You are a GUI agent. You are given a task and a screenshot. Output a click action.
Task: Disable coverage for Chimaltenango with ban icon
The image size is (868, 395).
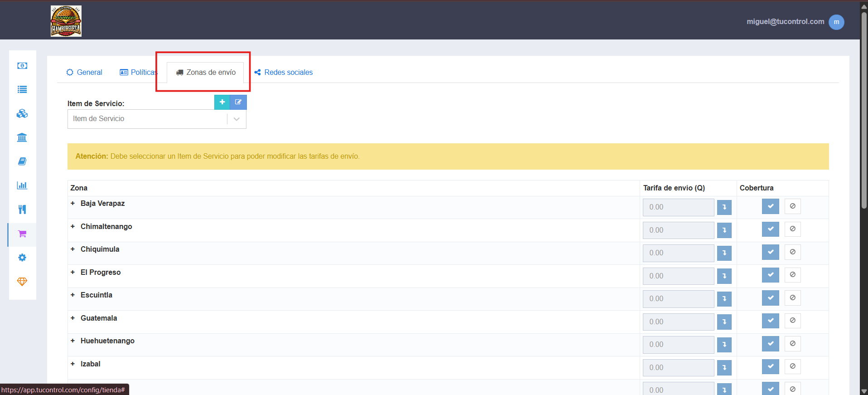(x=792, y=229)
